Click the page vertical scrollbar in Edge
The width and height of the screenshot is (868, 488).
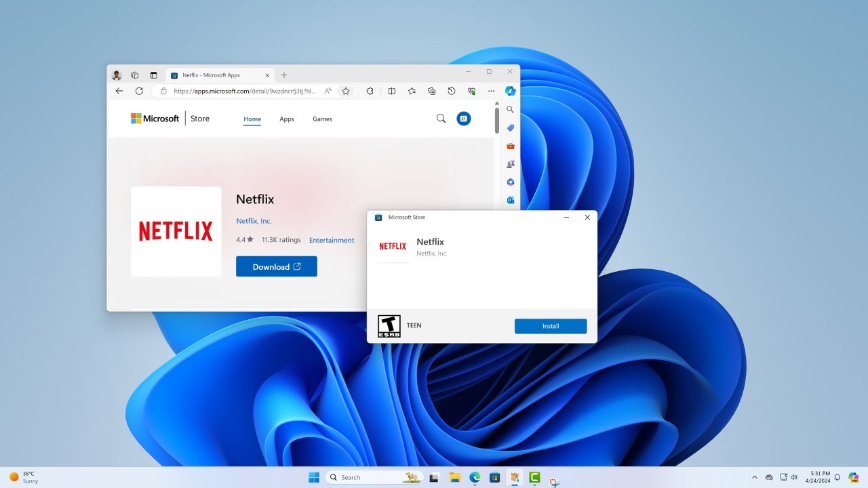click(x=497, y=120)
